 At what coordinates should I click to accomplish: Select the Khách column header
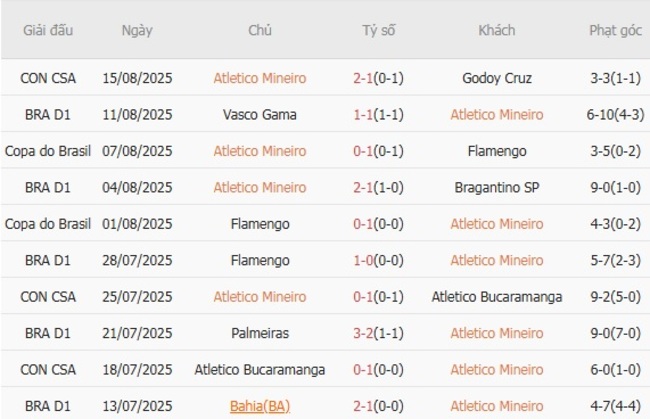pos(497,30)
